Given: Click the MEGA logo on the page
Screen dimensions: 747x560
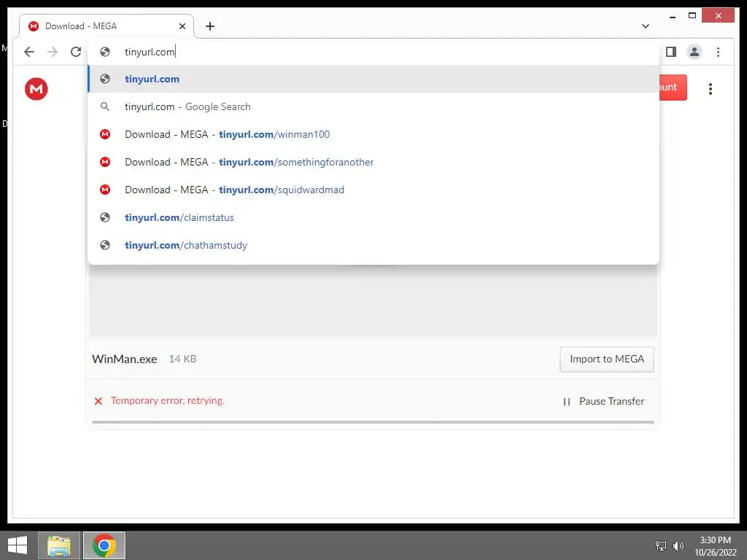Looking at the screenshot, I should pyautogui.click(x=36, y=89).
